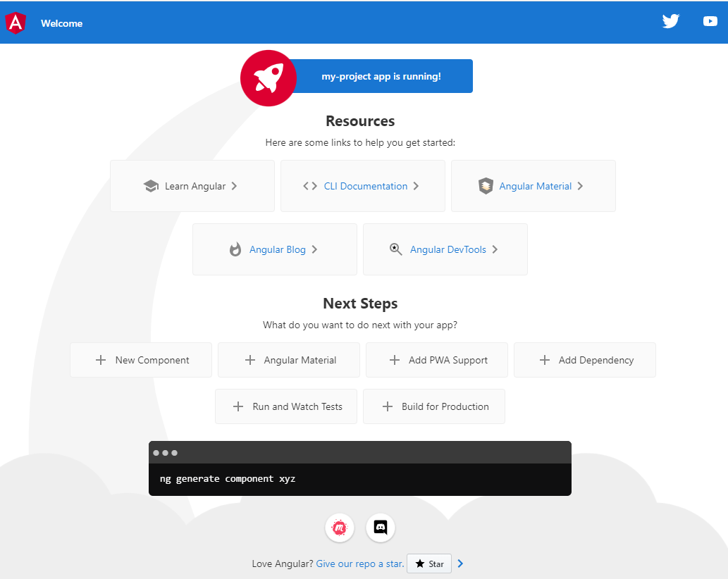Click the plus icon beside Add PWA Support
Viewport: 728px width, 579px height.
click(395, 360)
